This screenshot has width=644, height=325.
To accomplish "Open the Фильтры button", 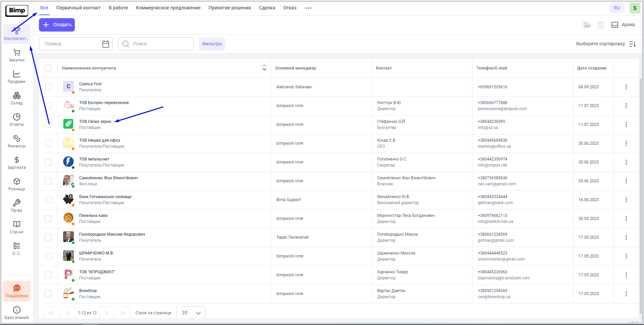I will tap(212, 44).
